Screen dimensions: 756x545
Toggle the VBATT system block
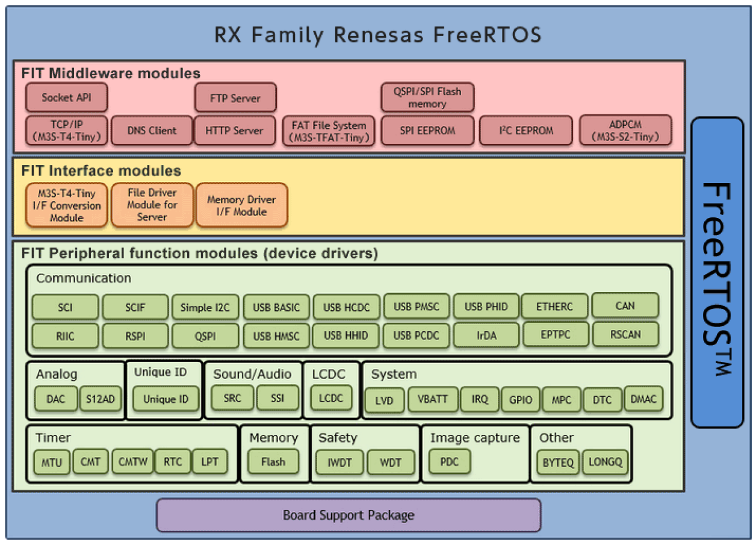point(432,399)
